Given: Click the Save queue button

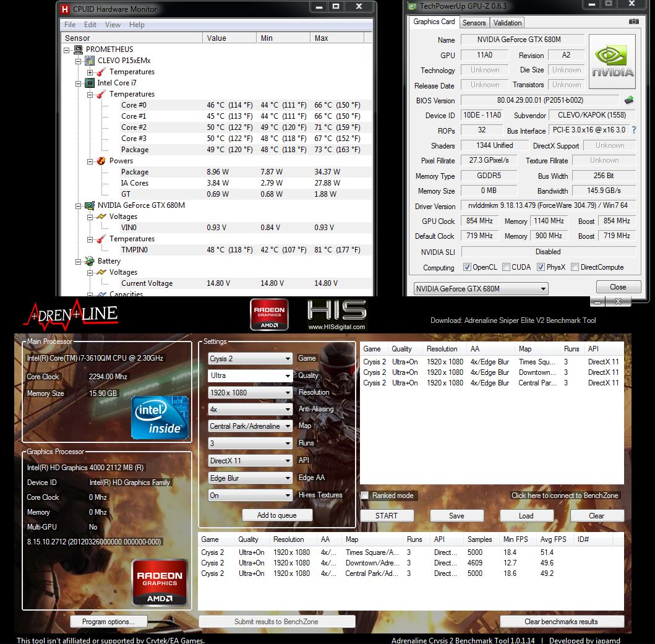Looking at the screenshot, I should 456,516.
